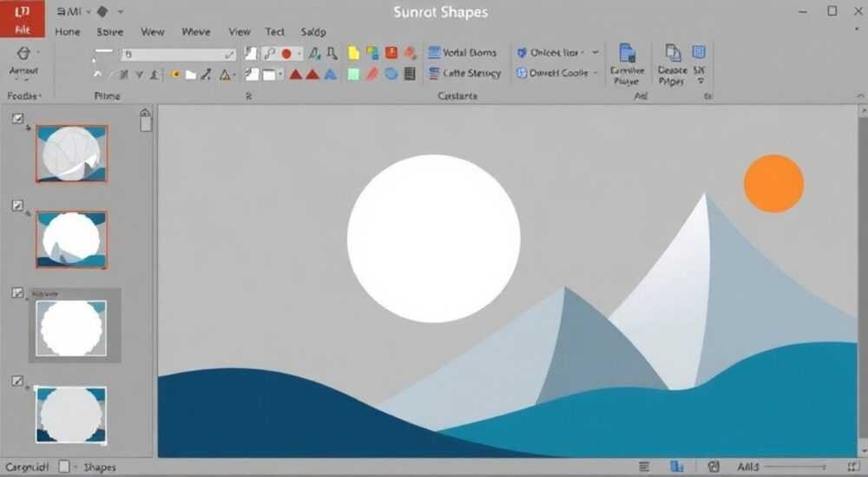Click the SK grid icon
This screenshot has height=477, width=868.
pos(699,52)
